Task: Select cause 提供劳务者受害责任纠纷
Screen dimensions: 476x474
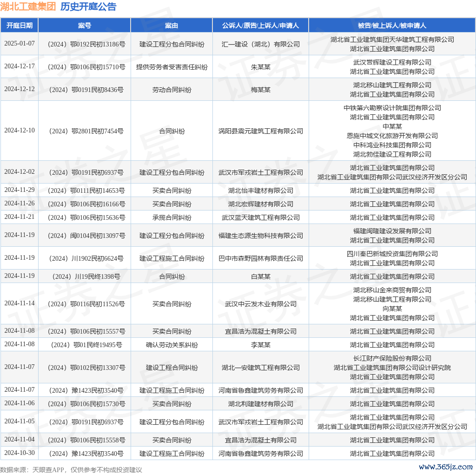Action: [172, 67]
